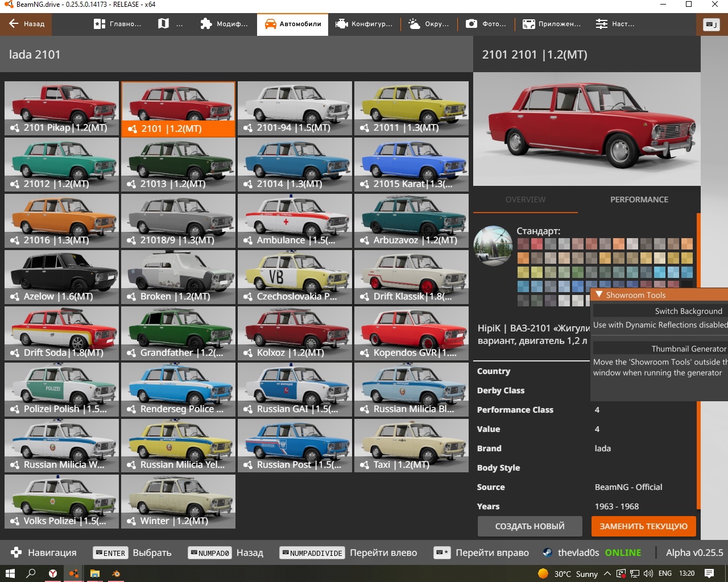Launch Blender from the taskbar
Image resolution: width=728 pixels, height=582 pixels.
tap(117, 574)
